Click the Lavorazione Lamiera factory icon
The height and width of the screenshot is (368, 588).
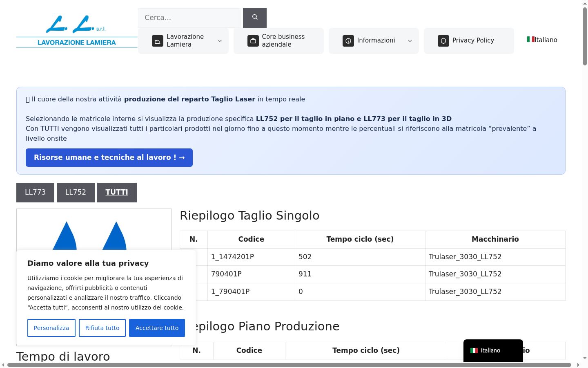tap(158, 41)
